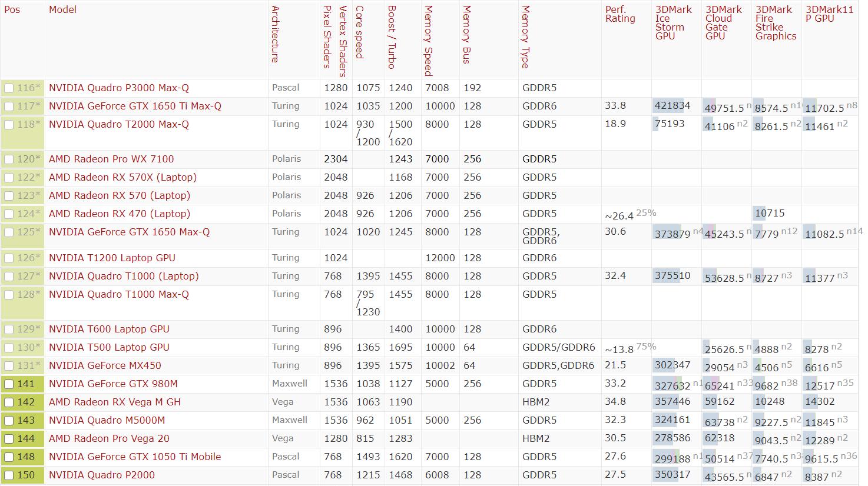The image size is (868, 486).
Task: Tick the checkbox for AMD Radeon Pro WX 7100
Action: point(9,159)
